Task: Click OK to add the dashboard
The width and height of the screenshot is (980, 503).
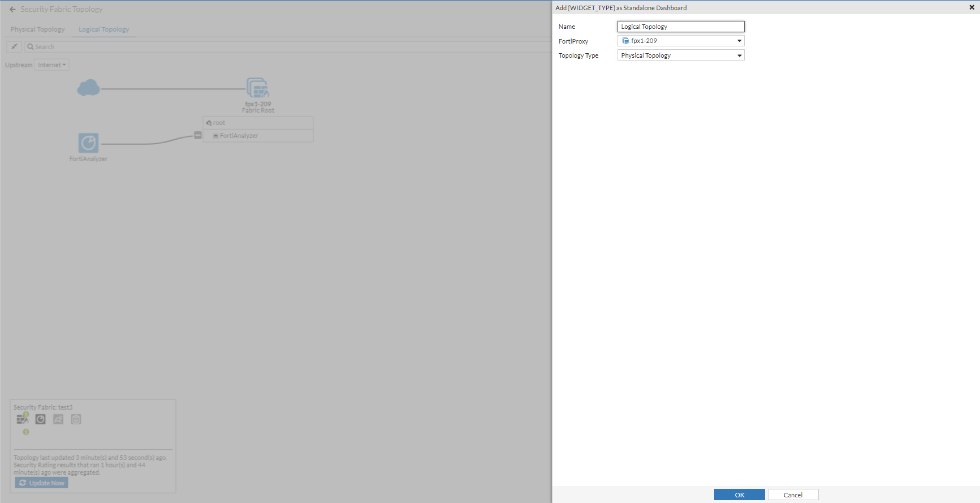Action: (740, 495)
